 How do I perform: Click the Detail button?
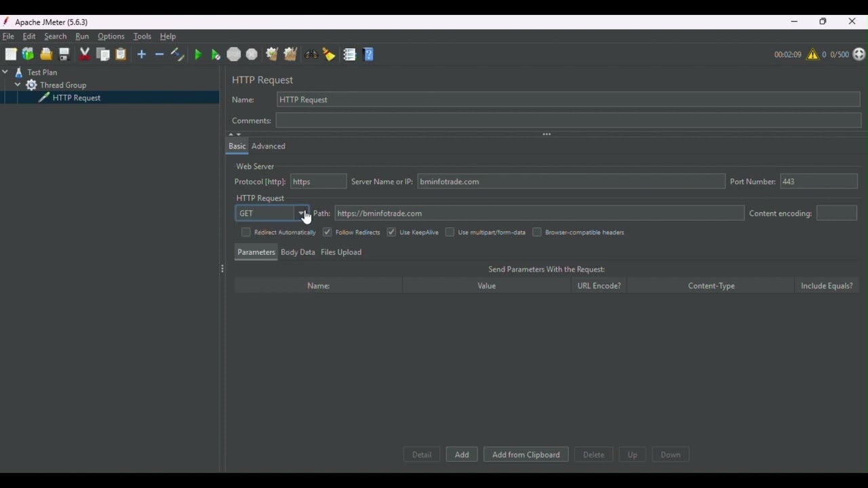[x=422, y=455]
